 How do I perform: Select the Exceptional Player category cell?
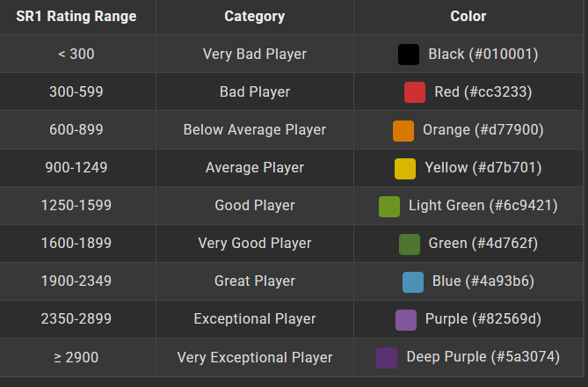(x=255, y=319)
